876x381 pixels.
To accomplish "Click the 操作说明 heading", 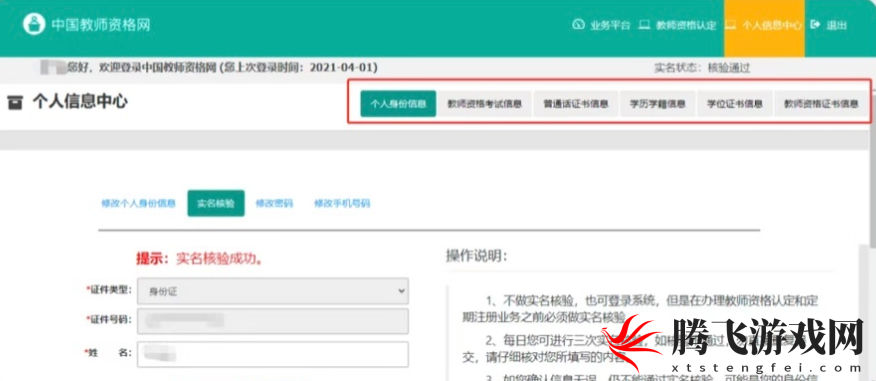I will [x=477, y=256].
